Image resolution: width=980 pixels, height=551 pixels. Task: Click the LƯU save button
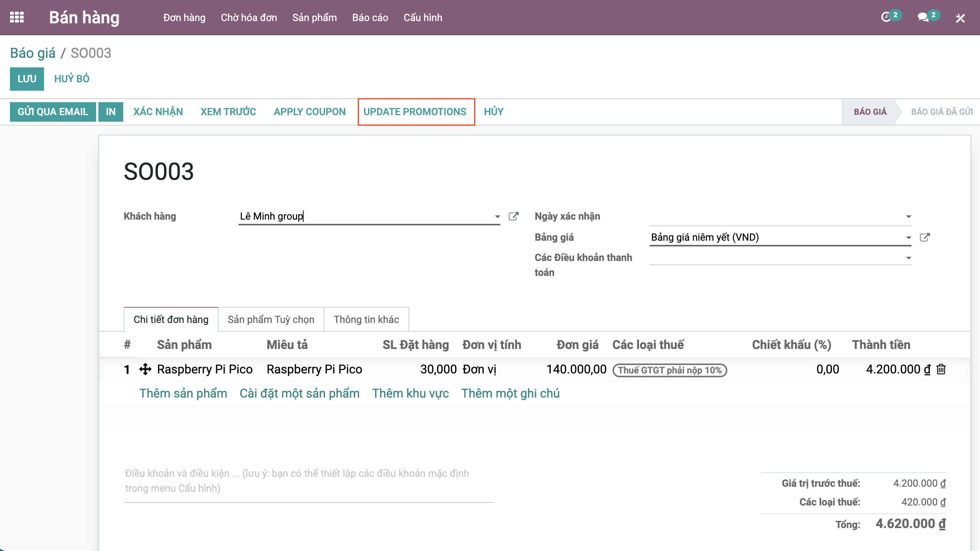[x=27, y=79]
